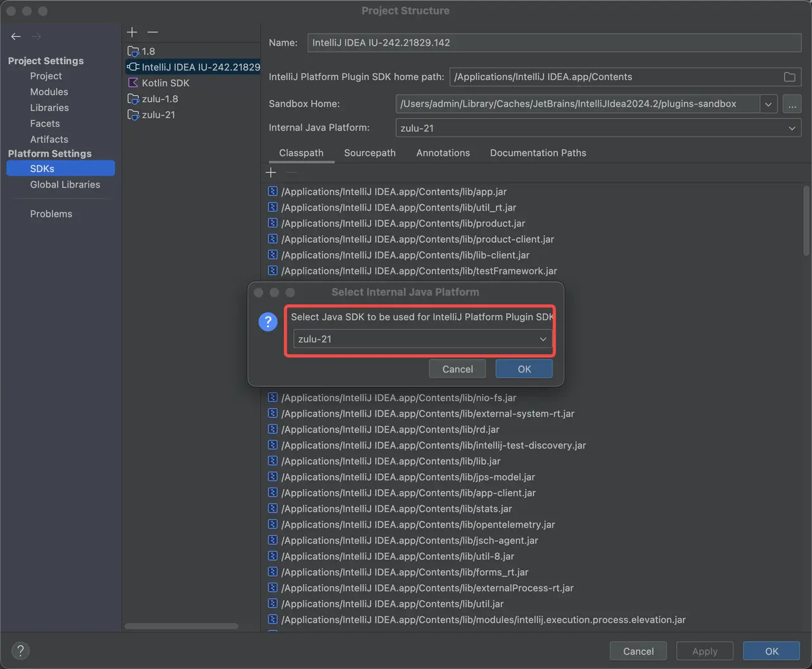812x669 pixels.
Task: Click the Apply button
Action: 705,651
